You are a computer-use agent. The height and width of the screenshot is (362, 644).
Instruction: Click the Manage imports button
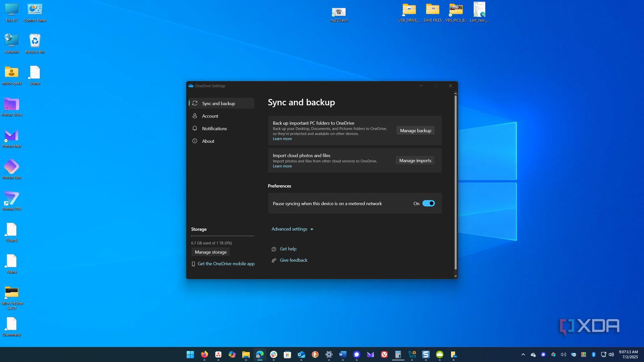[x=415, y=160]
